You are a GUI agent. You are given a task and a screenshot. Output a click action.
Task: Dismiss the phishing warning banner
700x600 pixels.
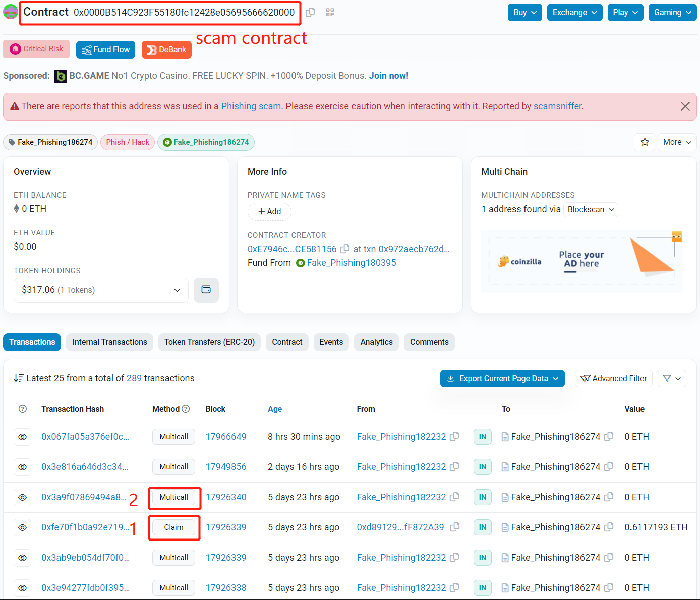pyautogui.click(x=685, y=106)
